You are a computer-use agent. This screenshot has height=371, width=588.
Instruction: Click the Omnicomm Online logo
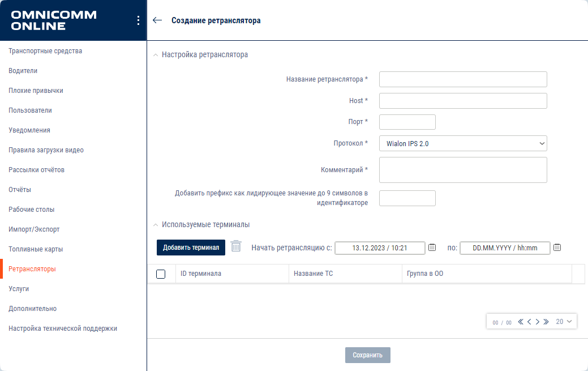[54, 20]
